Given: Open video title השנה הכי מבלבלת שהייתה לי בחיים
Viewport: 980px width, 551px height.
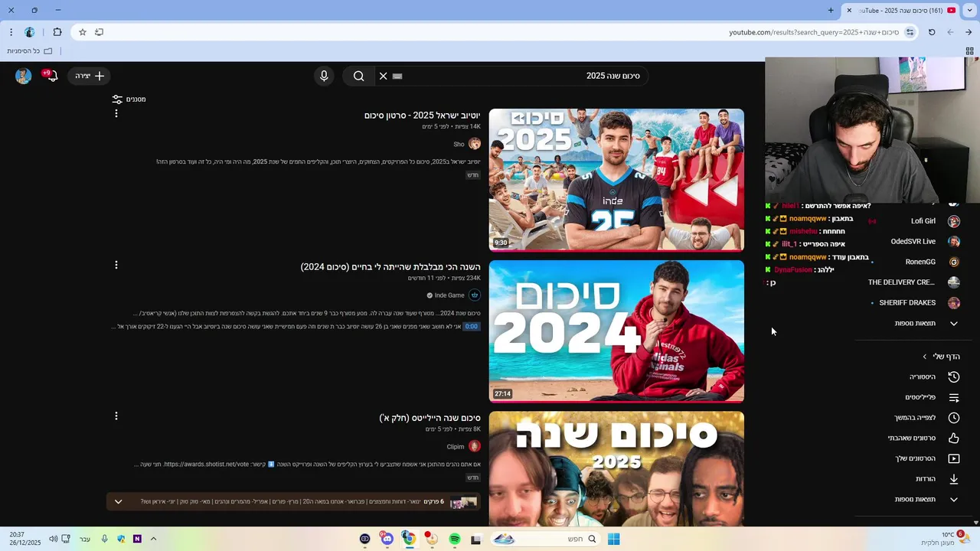Looking at the screenshot, I should point(390,267).
